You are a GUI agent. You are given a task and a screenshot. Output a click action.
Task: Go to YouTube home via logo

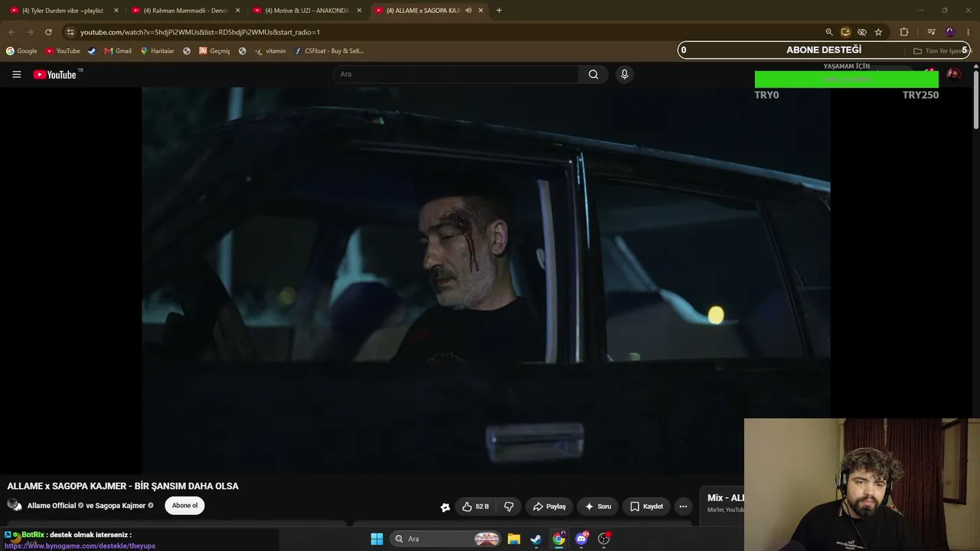(54, 74)
